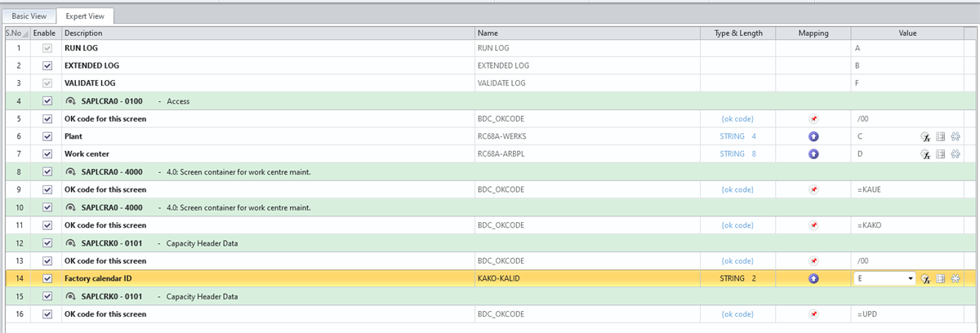
Task: Disable the EXTENDED LOG checkbox
Action: point(47,65)
